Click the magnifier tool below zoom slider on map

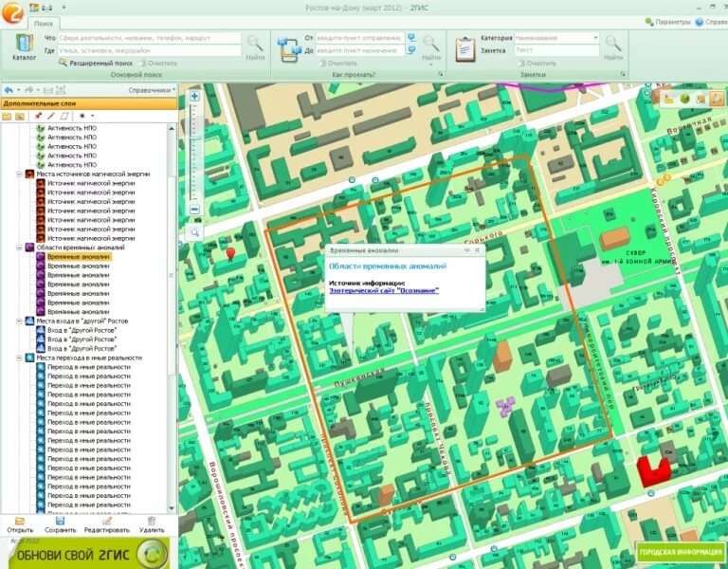pyautogui.click(x=195, y=232)
